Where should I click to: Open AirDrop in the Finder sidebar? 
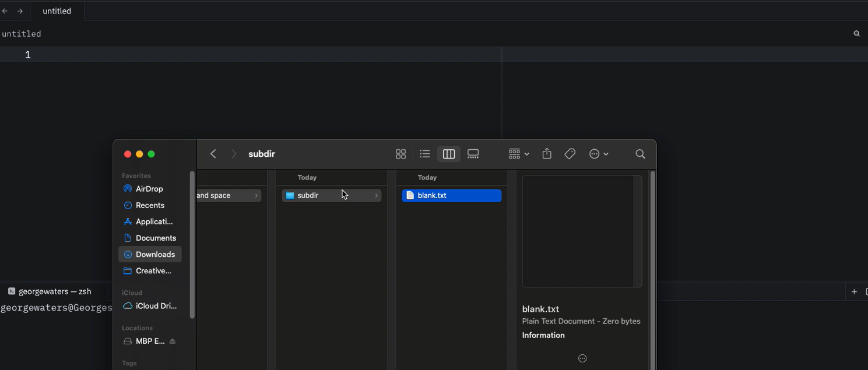150,189
